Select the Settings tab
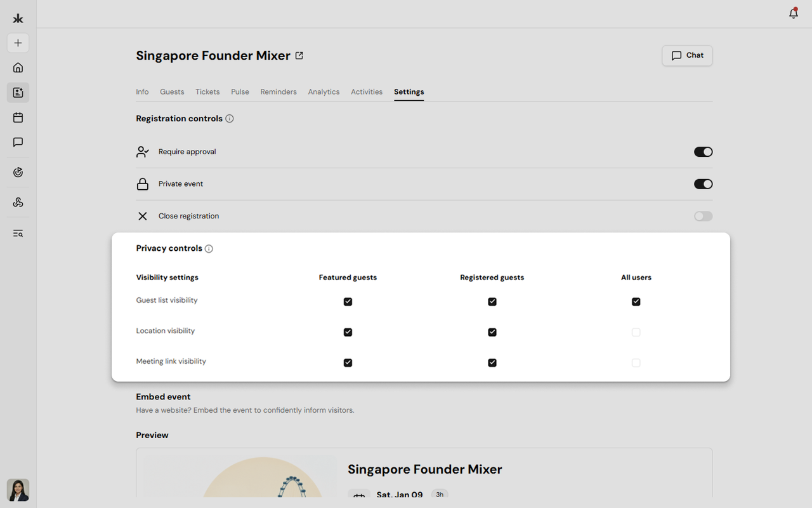The height and width of the screenshot is (508, 812). [409, 92]
